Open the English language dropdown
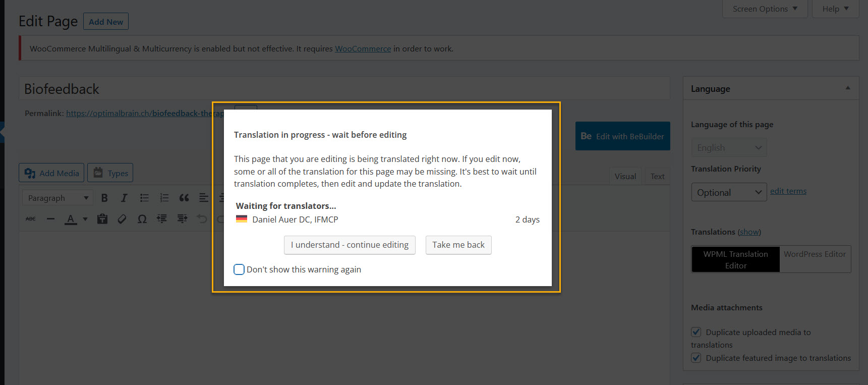868x385 pixels. point(729,147)
